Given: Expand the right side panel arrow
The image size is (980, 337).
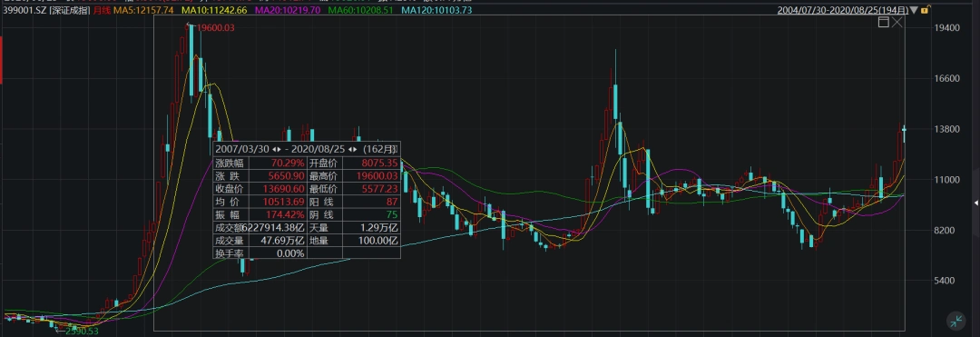Looking at the screenshot, I should pos(976,203).
